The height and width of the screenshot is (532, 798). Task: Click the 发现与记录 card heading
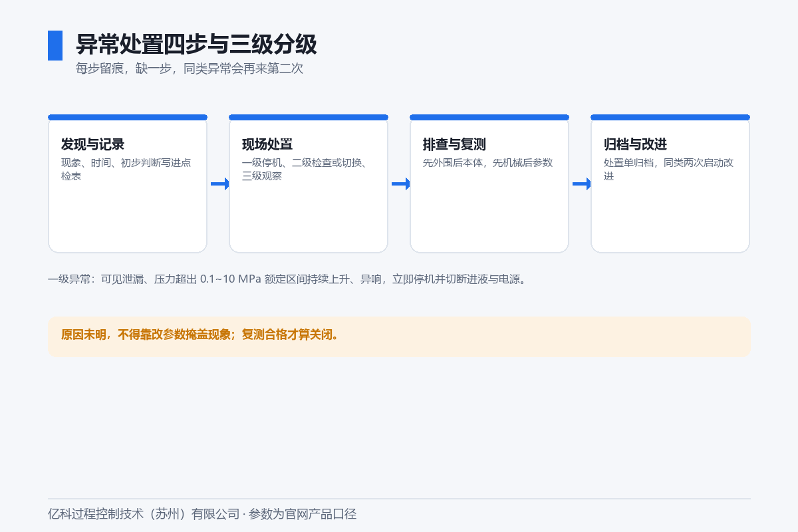[93, 144]
